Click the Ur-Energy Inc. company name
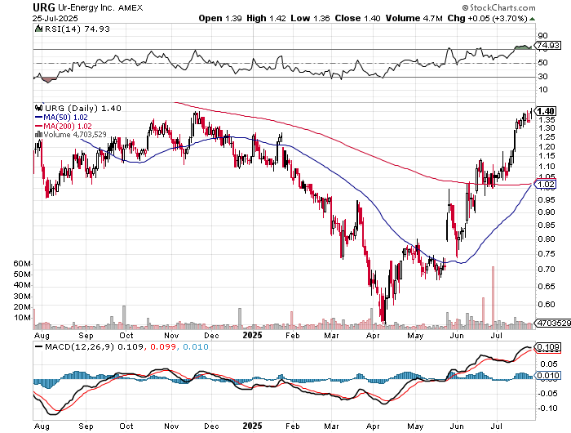This screenshot has height=433, width=571. click(86, 8)
